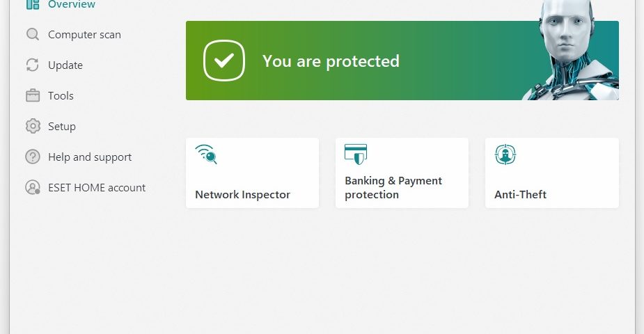Click the white checkmark protection status icon
The image size is (644, 334).
click(223, 61)
